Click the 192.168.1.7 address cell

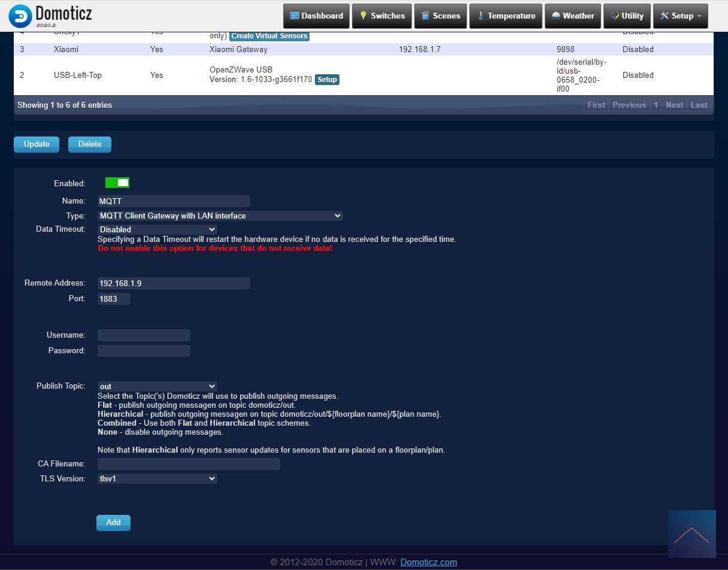(420, 49)
